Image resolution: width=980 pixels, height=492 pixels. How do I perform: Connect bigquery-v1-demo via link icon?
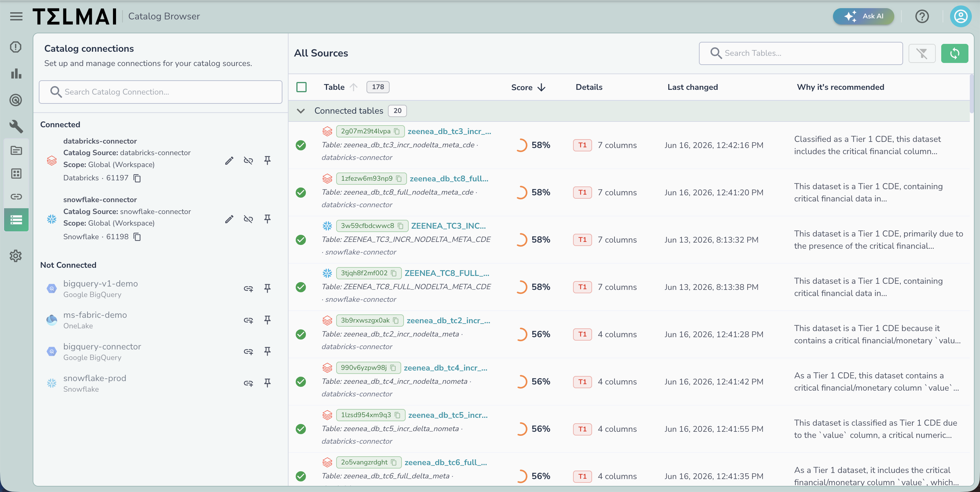point(248,289)
